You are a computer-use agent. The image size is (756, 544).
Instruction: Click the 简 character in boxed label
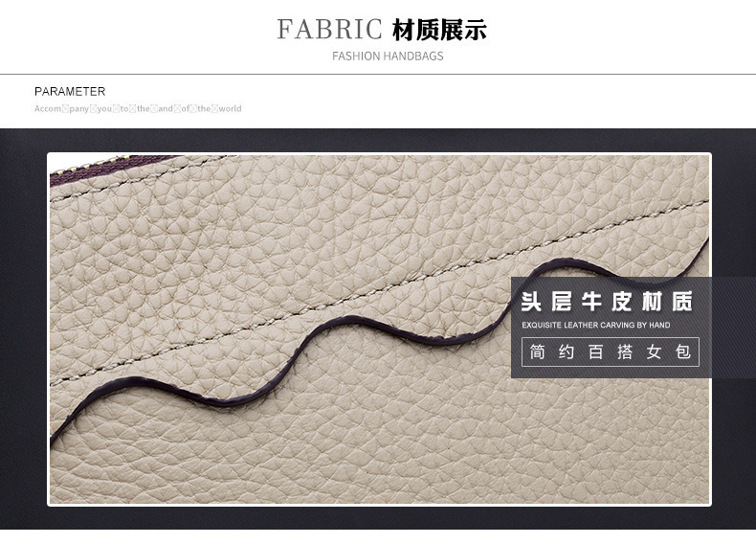(538, 352)
